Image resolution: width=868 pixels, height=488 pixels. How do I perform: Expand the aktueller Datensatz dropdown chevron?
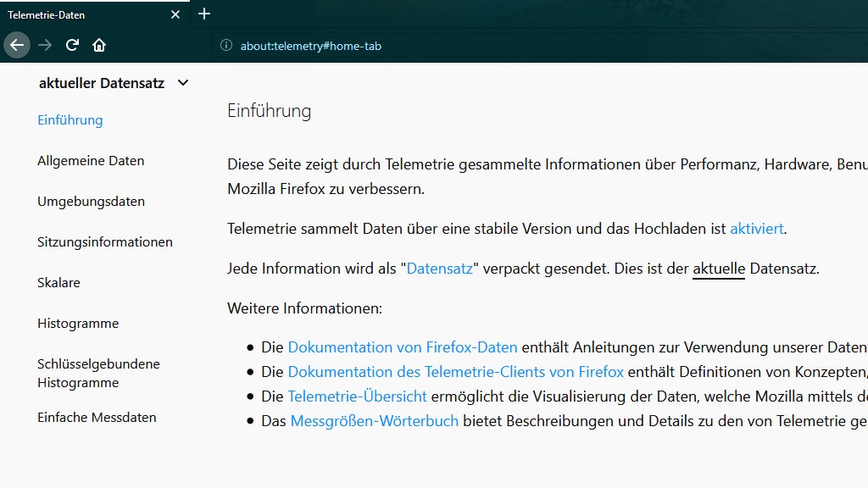pos(183,83)
